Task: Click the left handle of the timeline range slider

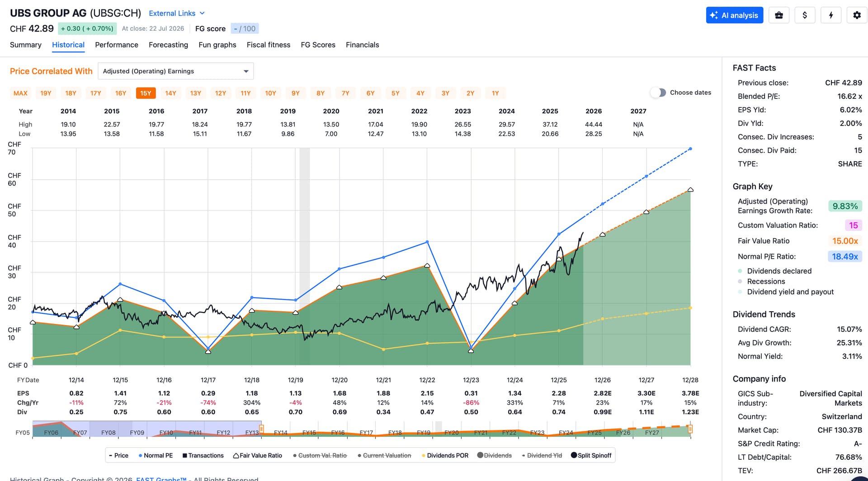Action: tap(261, 429)
